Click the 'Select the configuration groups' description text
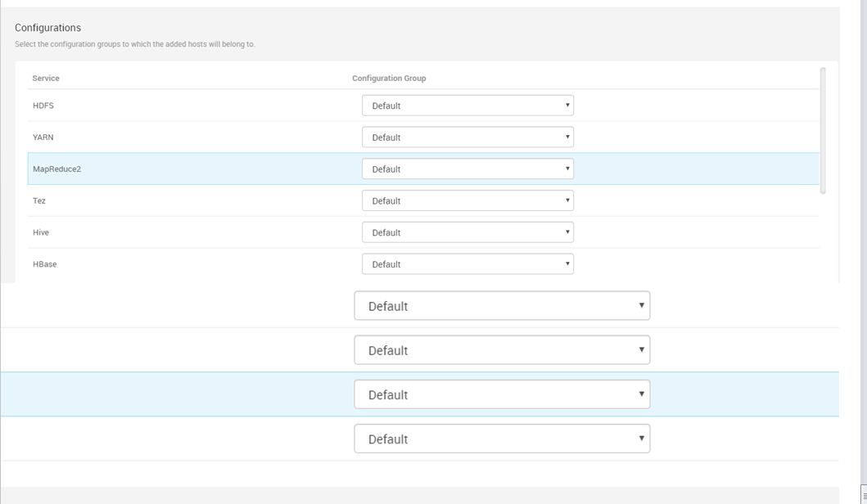 click(135, 44)
